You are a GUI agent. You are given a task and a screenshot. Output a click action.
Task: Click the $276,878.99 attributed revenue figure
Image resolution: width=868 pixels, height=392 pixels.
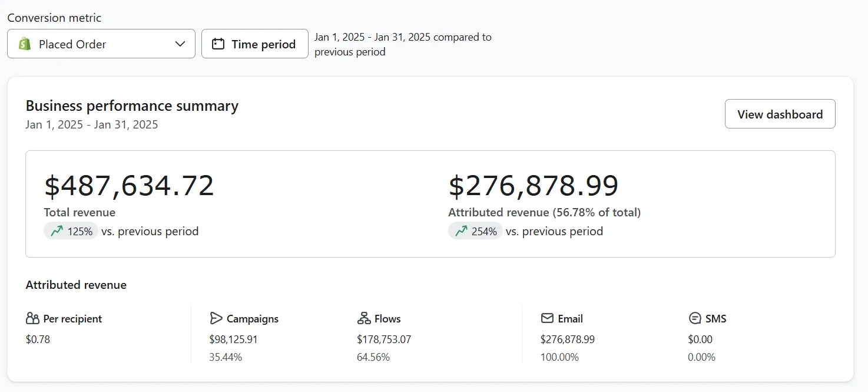coord(534,186)
